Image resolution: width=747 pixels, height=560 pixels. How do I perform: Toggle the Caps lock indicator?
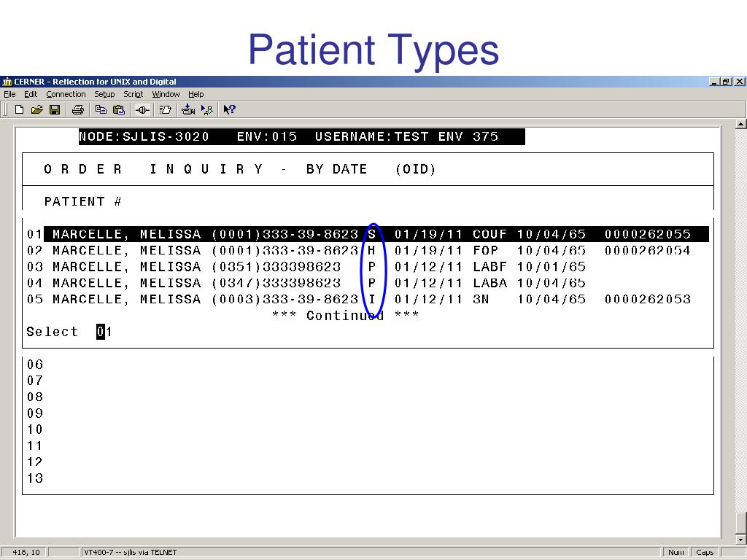(704, 552)
